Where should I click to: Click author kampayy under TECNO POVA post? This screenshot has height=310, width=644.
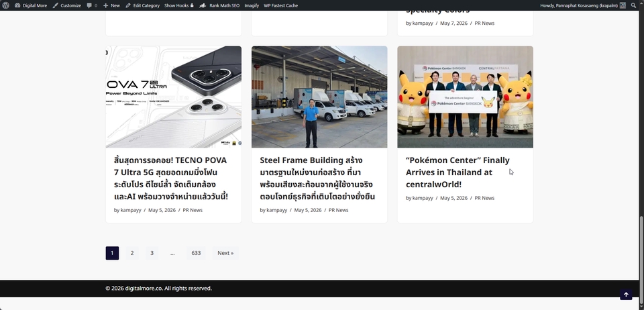click(x=131, y=210)
